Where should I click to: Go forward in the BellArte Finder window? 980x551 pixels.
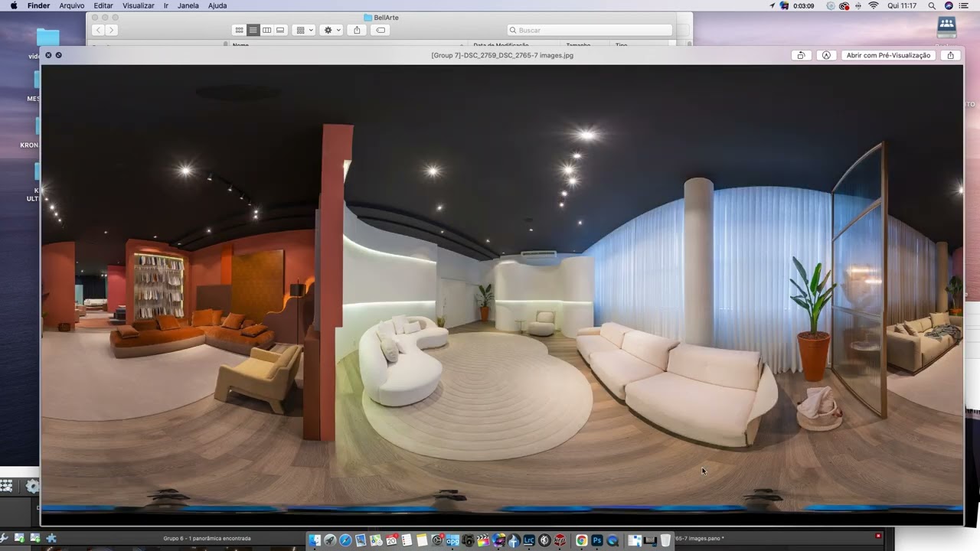pyautogui.click(x=111, y=30)
